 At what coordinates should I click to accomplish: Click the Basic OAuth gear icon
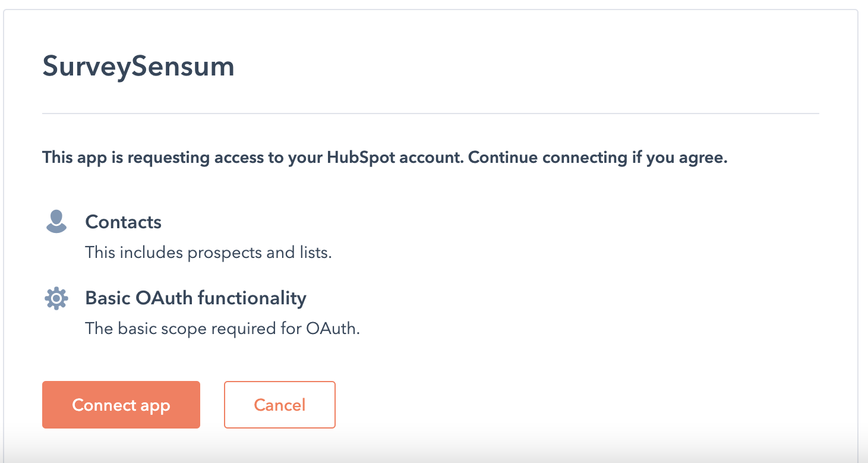click(56, 298)
